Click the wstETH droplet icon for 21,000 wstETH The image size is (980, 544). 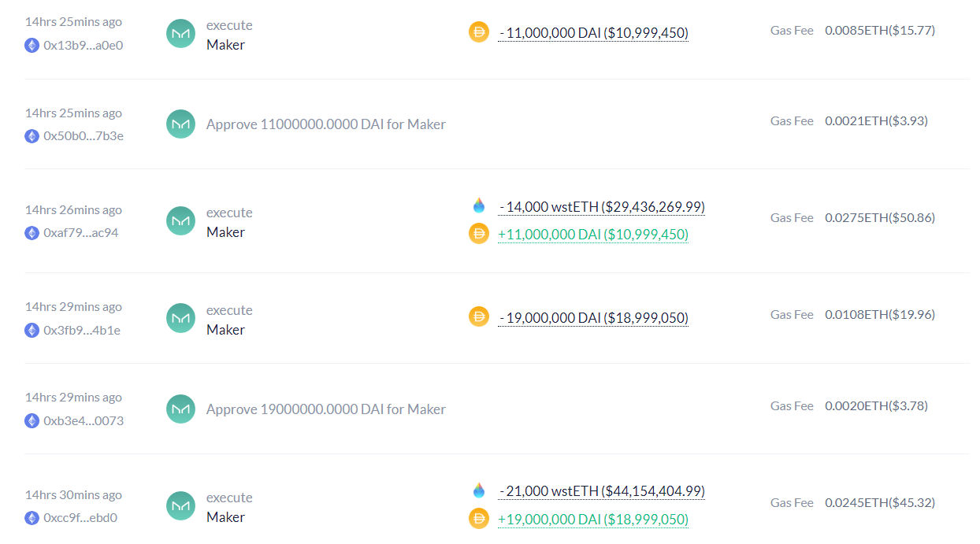479,491
